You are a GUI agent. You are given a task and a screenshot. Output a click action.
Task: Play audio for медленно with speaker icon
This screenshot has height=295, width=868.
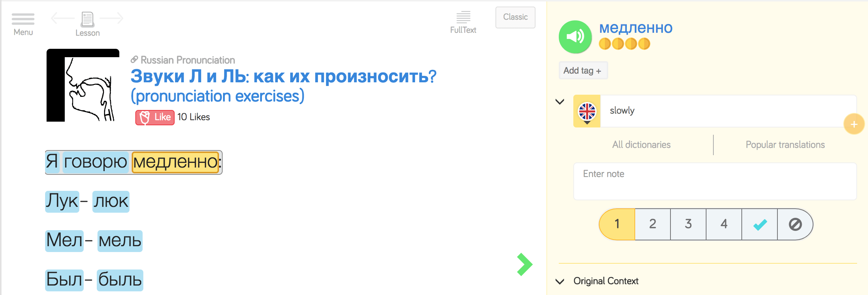pos(575,36)
